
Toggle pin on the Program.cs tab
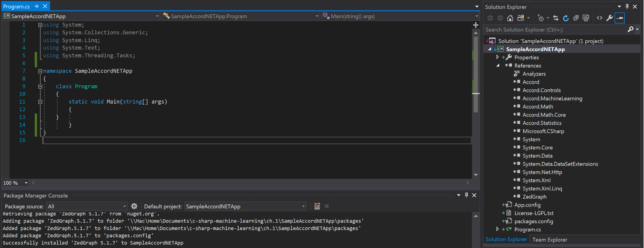[36, 6]
